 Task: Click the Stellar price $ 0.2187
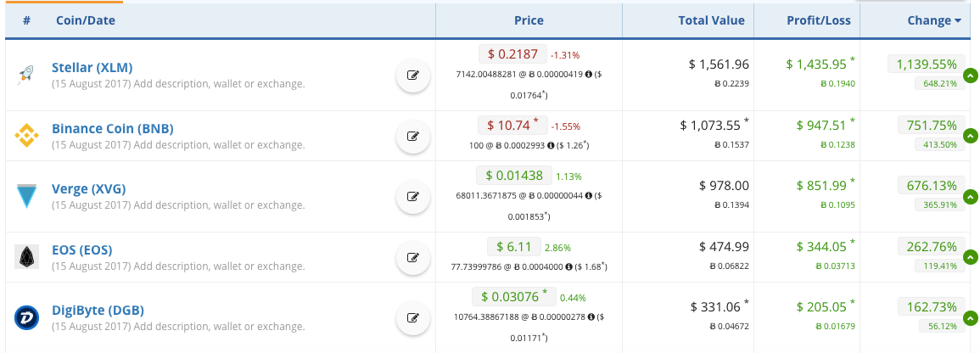[513, 54]
